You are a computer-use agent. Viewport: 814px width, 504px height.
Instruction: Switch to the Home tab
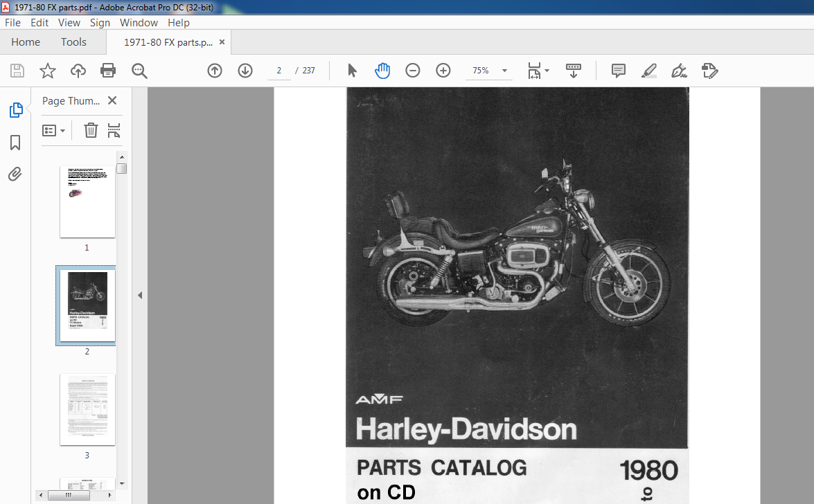tap(26, 42)
